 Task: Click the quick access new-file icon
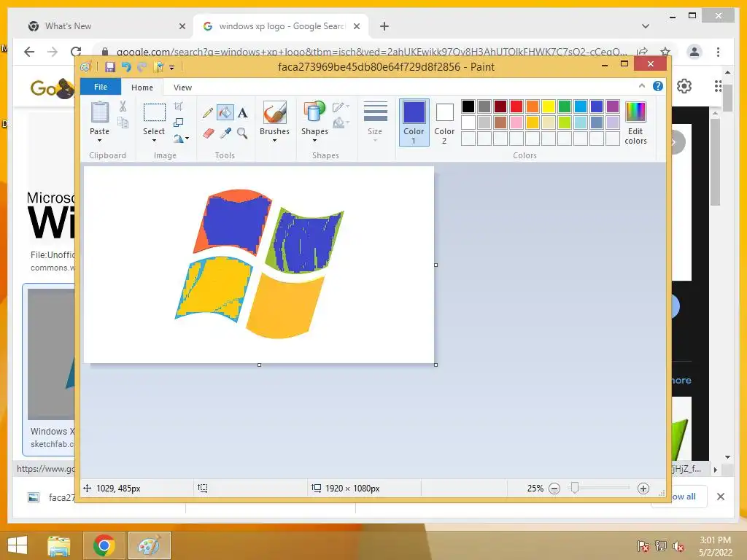point(158,67)
